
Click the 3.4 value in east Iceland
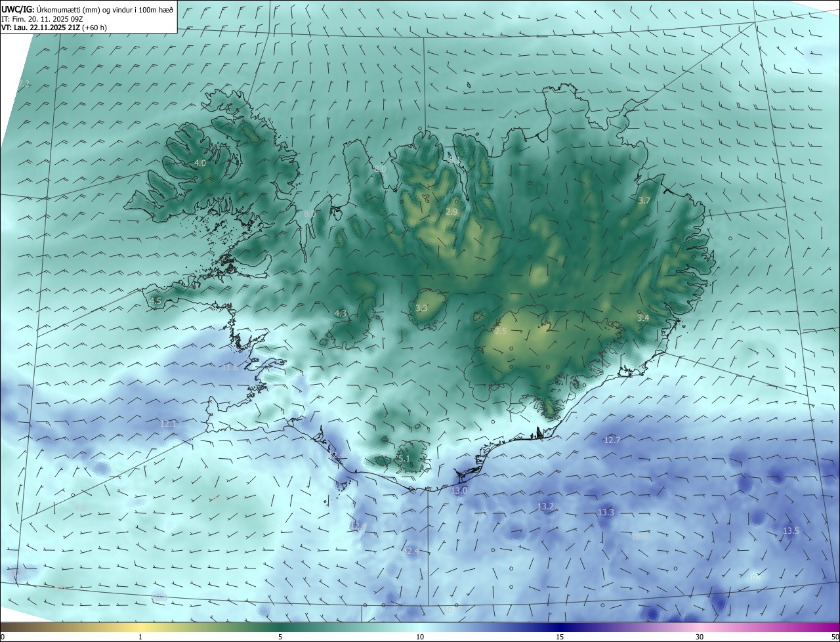(643, 318)
